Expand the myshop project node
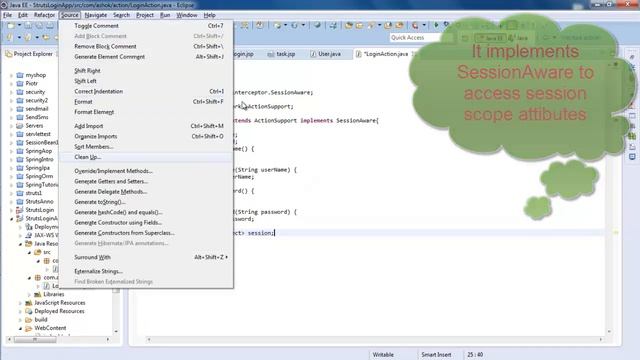Screen dimensions: 640x360 point(11,75)
